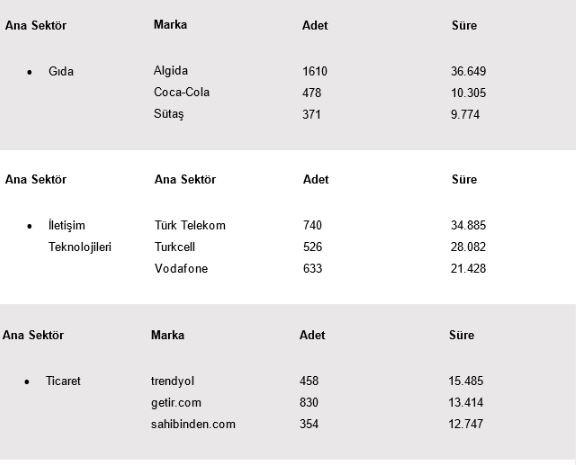Viewport: 576px width, 465px height.
Task: Click the Vodafone brand text
Action: click(x=181, y=268)
